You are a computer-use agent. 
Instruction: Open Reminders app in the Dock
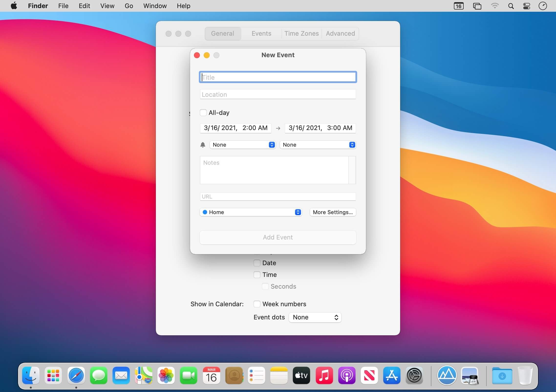pos(256,375)
